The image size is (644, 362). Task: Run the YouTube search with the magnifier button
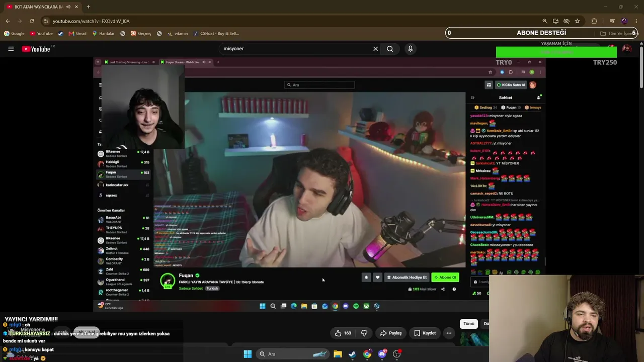click(x=390, y=49)
